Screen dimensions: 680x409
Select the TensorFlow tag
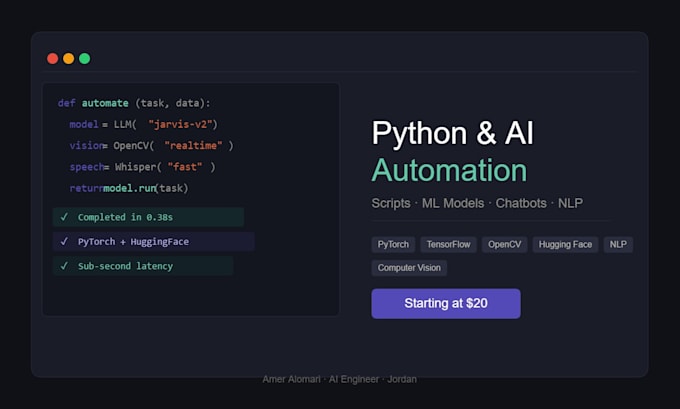point(448,245)
